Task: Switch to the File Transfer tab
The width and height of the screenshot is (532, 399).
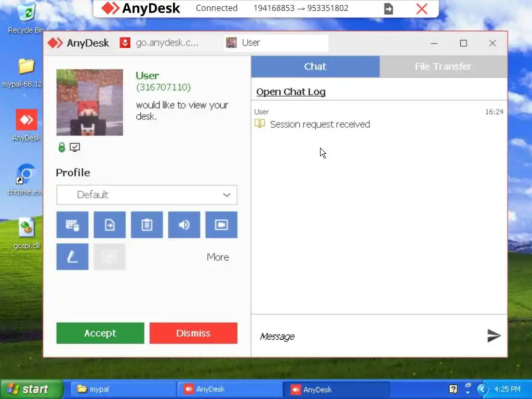Action: (443, 66)
